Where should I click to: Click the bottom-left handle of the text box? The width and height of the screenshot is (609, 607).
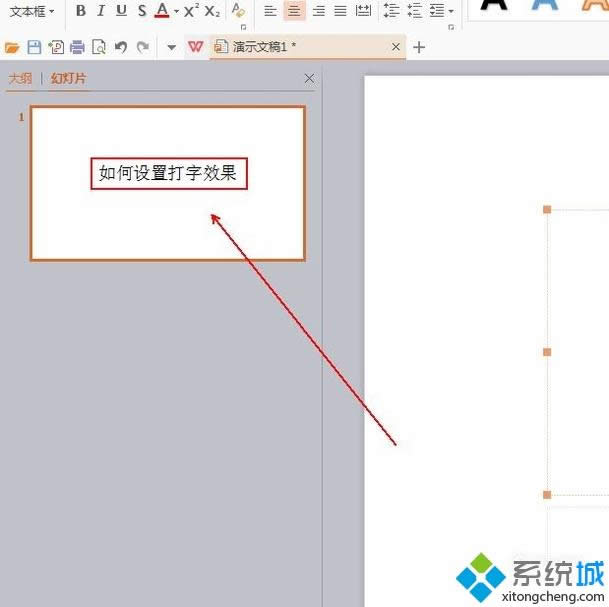click(x=547, y=495)
